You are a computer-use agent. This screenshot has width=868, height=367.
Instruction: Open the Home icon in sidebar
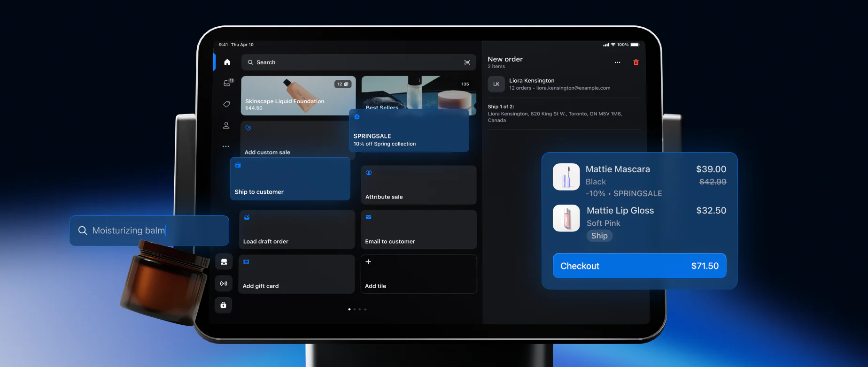(227, 62)
